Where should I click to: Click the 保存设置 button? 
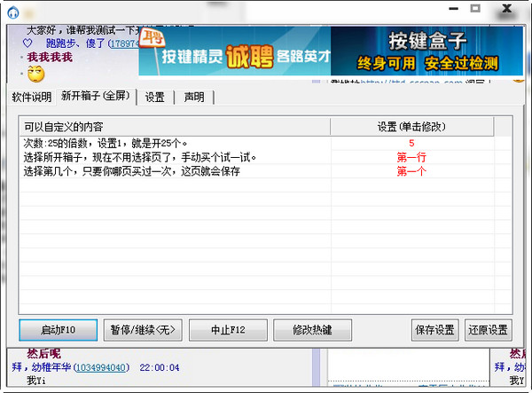[435, 329]
